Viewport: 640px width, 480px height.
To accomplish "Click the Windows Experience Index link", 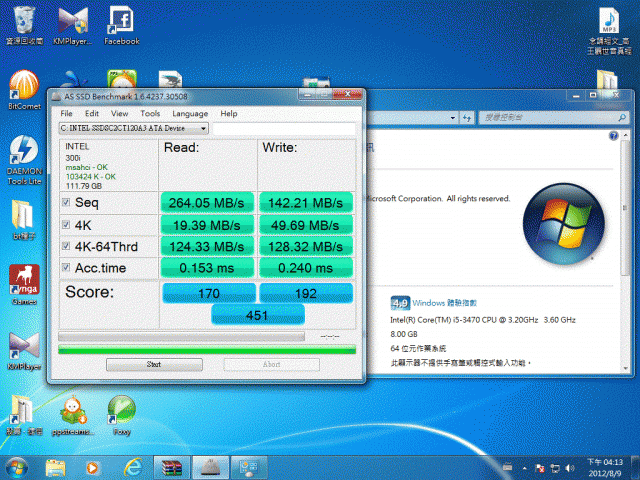I will 444,303.
